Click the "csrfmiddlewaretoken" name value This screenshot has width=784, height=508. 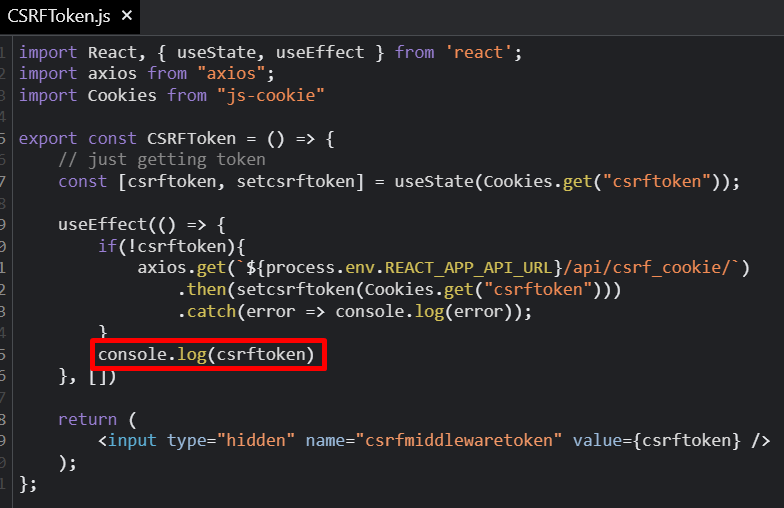[458, 440]
